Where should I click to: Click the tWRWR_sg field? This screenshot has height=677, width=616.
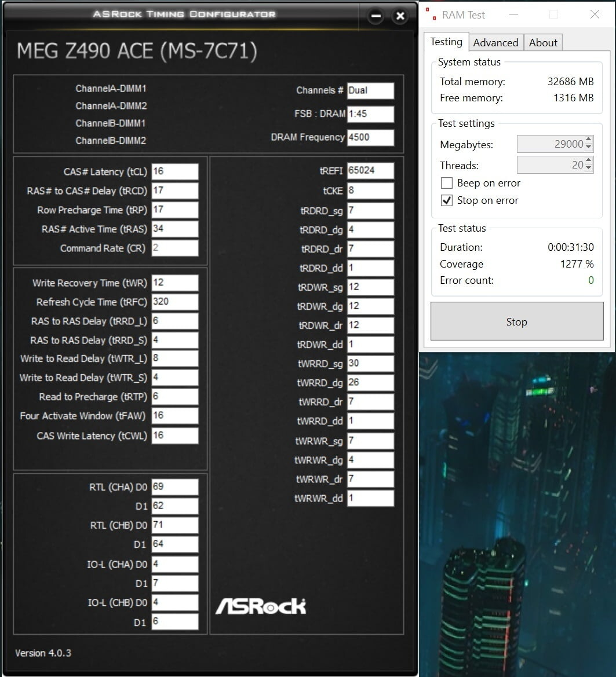[371, 441]
